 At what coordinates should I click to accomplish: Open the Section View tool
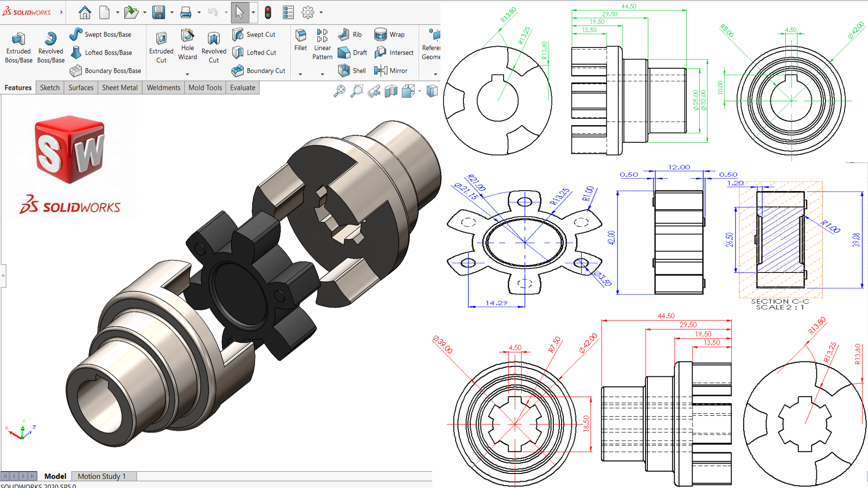[391, 91]
